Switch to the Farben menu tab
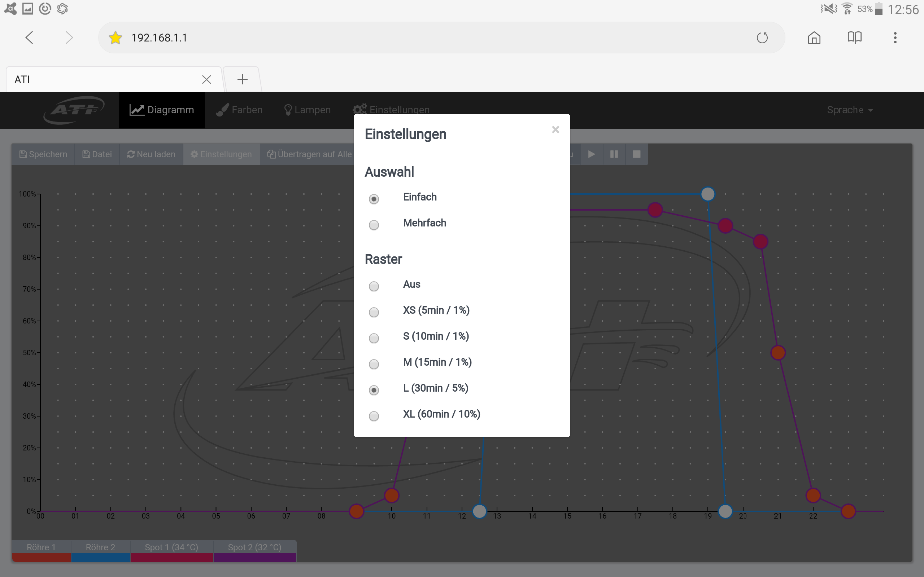 tap(239, 110)
